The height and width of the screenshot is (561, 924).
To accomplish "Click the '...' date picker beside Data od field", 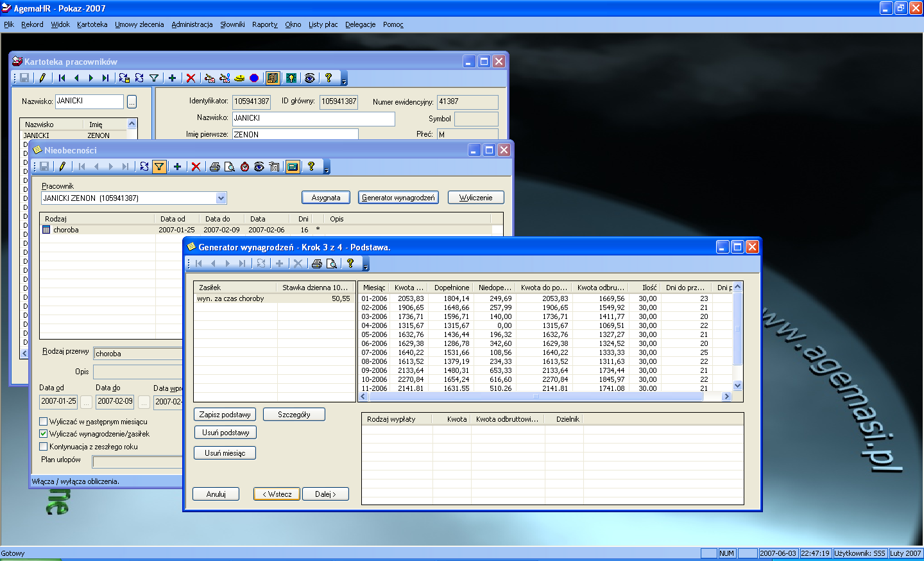I will (86, 401).
